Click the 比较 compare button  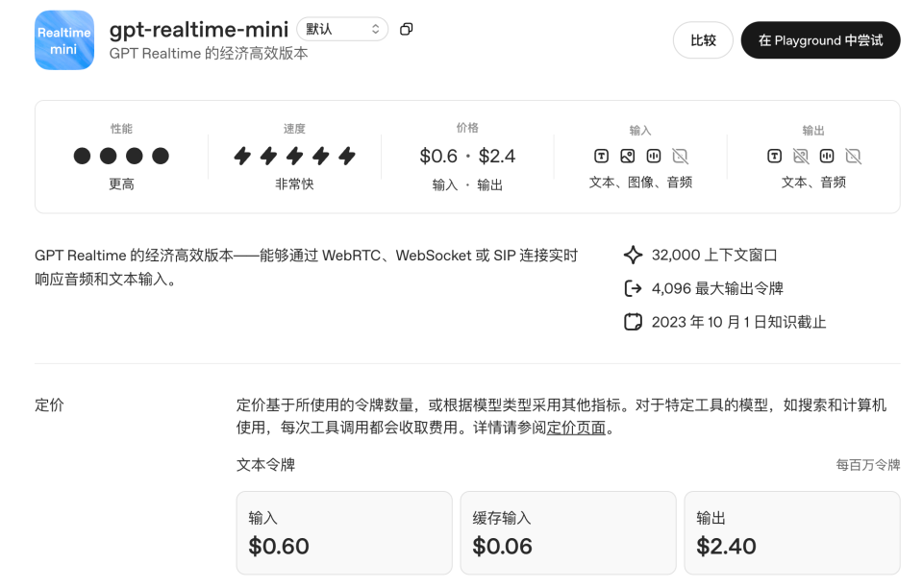coord(703,40)
